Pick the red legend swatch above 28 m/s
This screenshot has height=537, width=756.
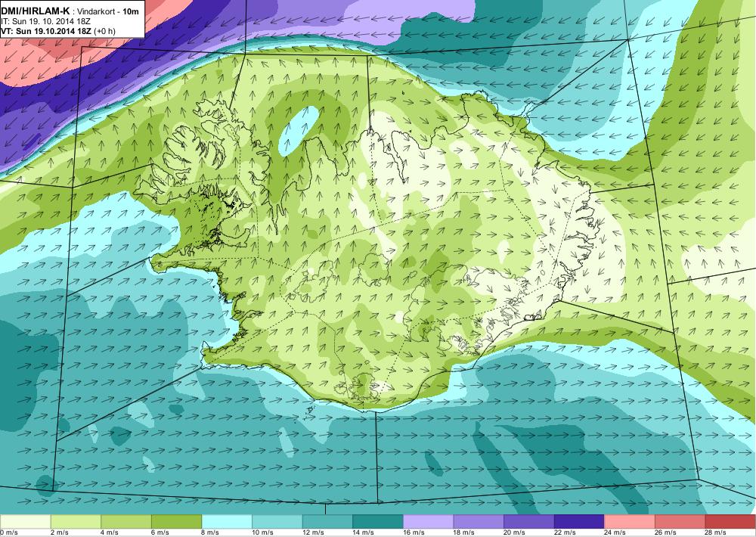(730, 522)
